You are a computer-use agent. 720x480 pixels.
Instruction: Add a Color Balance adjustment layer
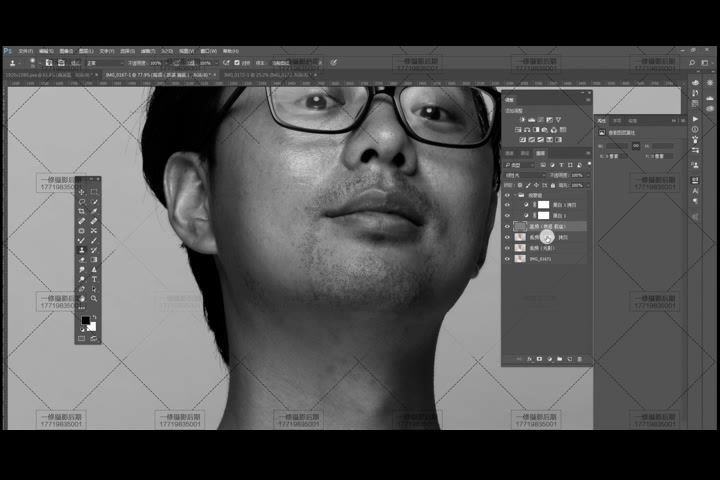click(x=527, y=130)
